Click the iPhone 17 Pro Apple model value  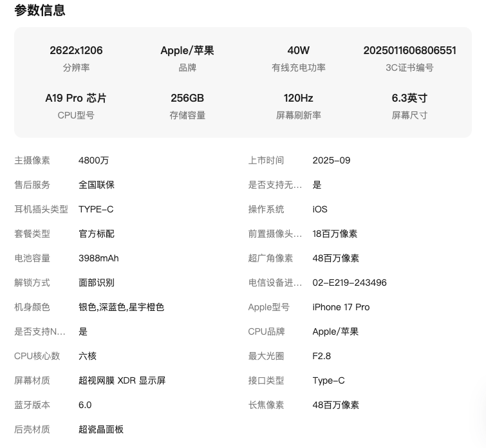point(341,307)
